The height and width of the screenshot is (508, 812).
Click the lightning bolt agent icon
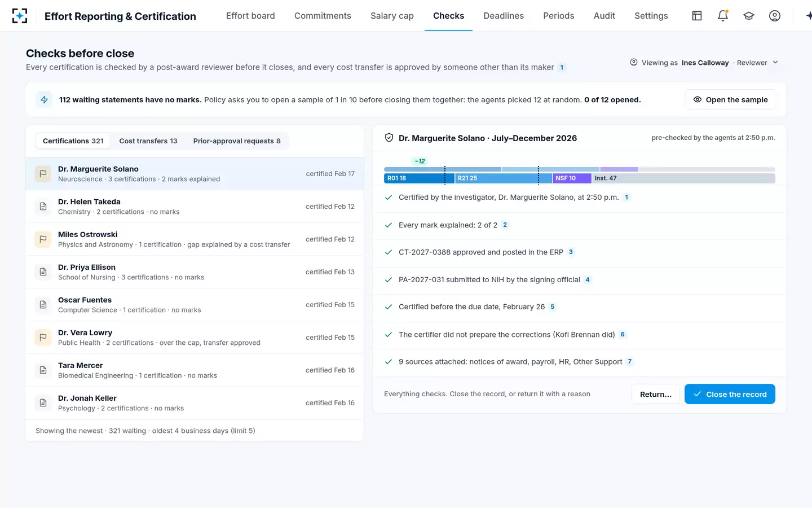tap(44, 99)
